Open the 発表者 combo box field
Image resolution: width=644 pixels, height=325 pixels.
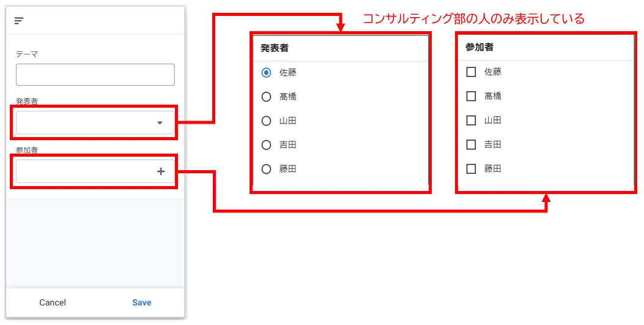[x=95, y=122]
